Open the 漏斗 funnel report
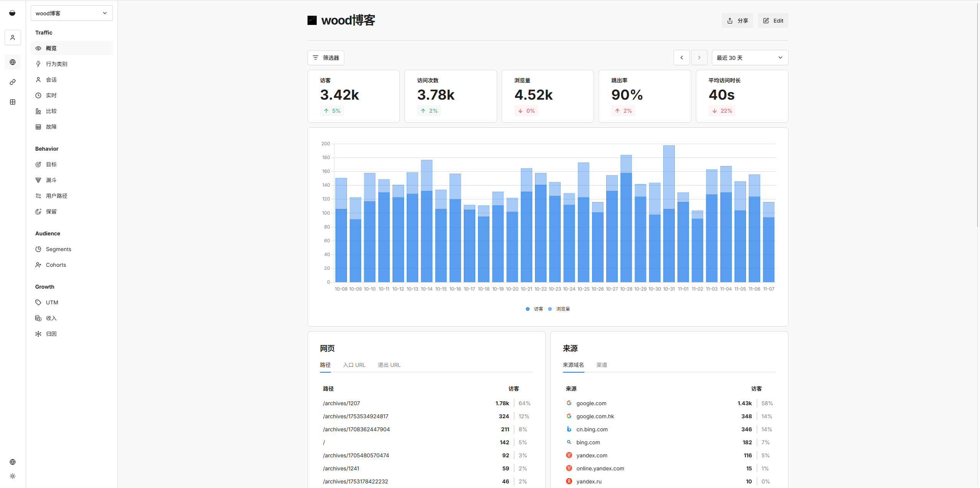The image size is (980, 488). pyautogui.click(x=51, y=180)
